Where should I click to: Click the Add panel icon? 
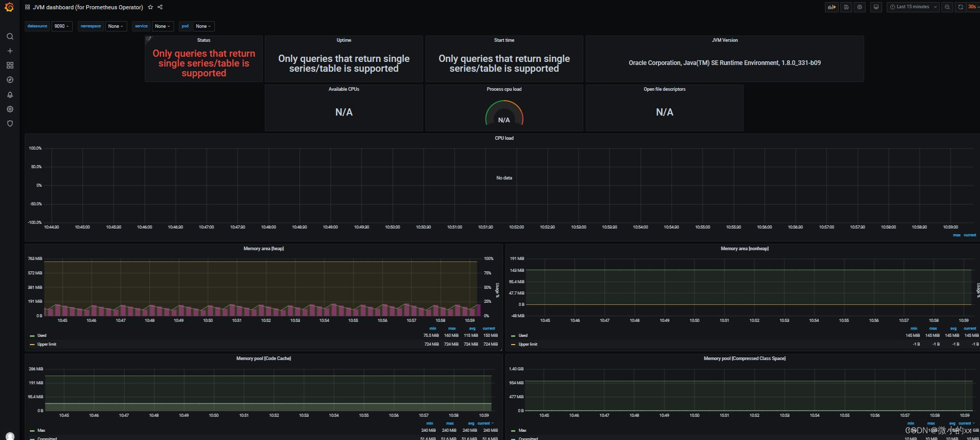pyautogui.click(x=832, y=7)
